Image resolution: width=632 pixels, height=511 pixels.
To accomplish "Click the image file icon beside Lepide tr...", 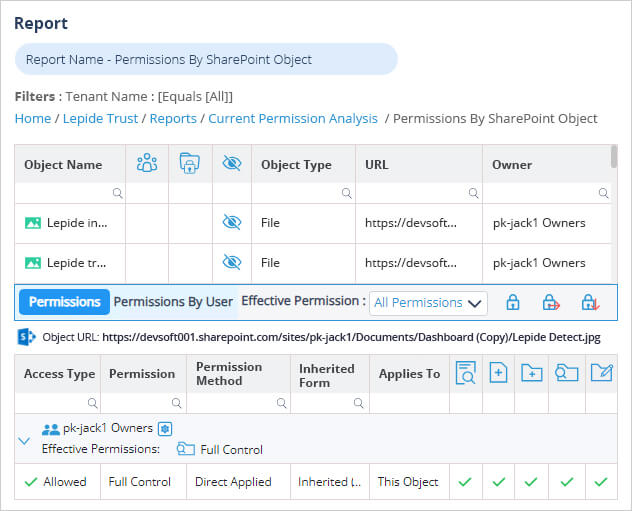I will coord(33,263).
